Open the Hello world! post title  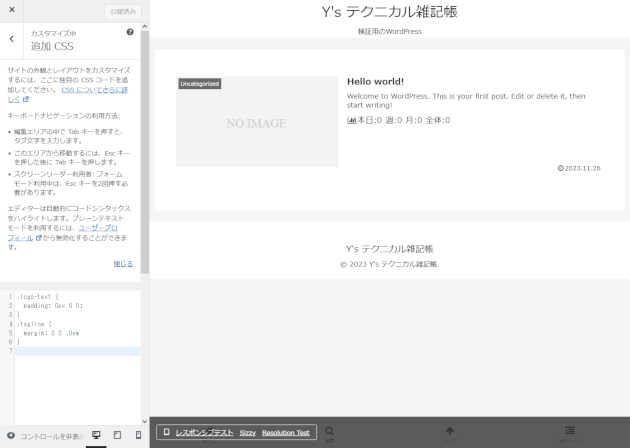tap(375, 81)
